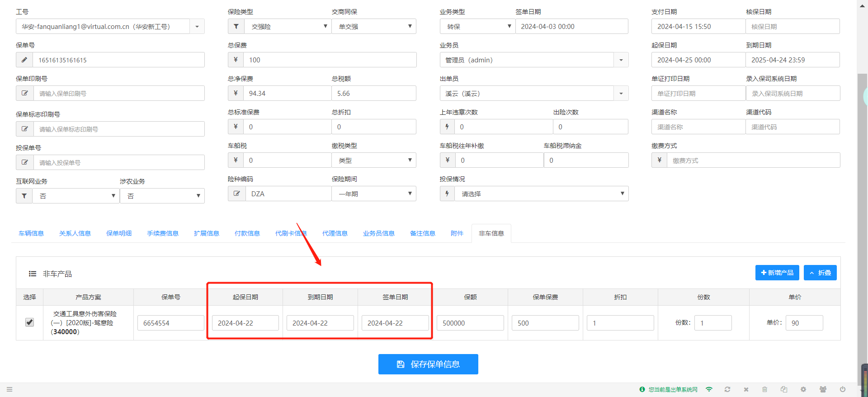
Task: Click the yen icon beside 车船税
Action: (x=236, y=160)
